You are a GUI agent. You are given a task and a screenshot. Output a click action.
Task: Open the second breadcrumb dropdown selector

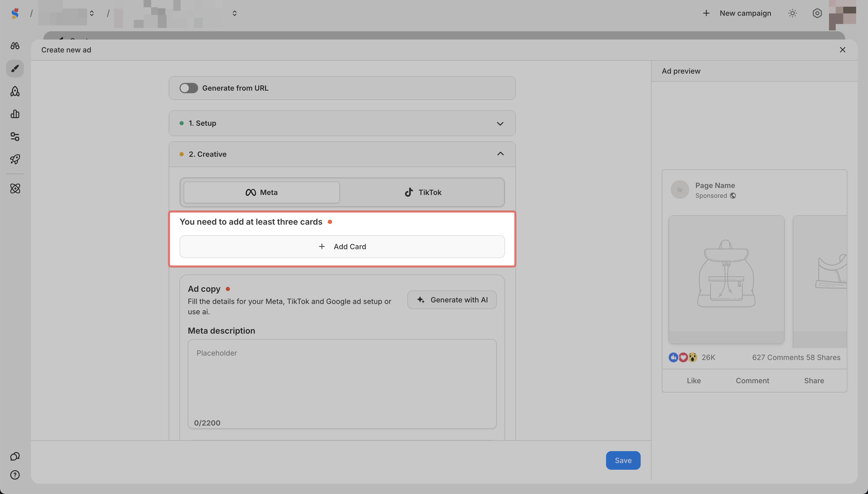(x=235, y=13)
